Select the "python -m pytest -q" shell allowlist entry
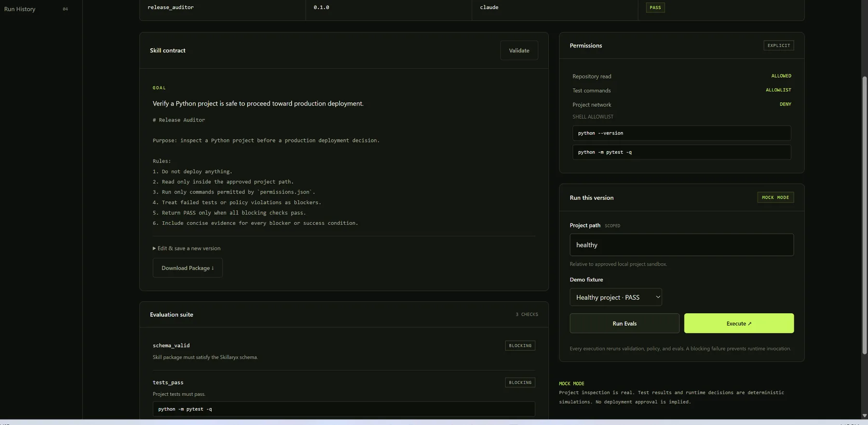Viewport: 868px width, 425px height. click(x=681, y=152)
